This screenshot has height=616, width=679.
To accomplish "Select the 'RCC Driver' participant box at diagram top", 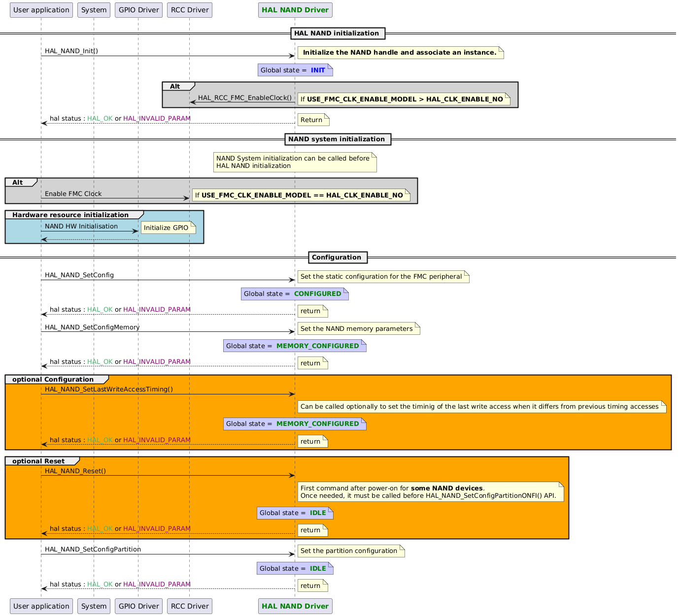I will tap(190, 10).
